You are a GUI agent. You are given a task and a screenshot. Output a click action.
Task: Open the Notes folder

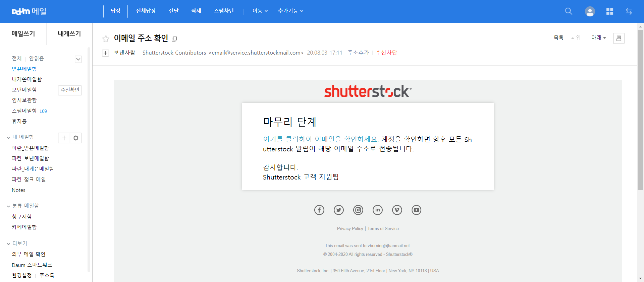(x=18, y=190)
